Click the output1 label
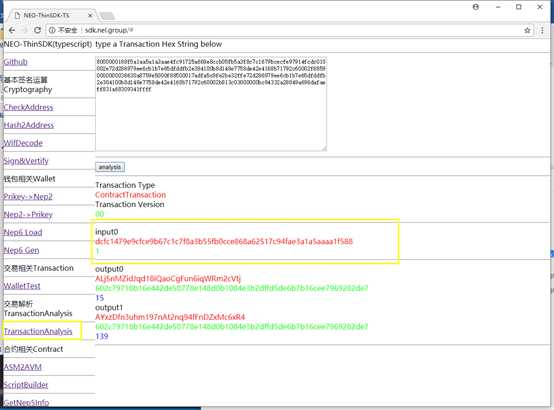Viewport: 554px width, 410px height. click(x=109, y=308)
